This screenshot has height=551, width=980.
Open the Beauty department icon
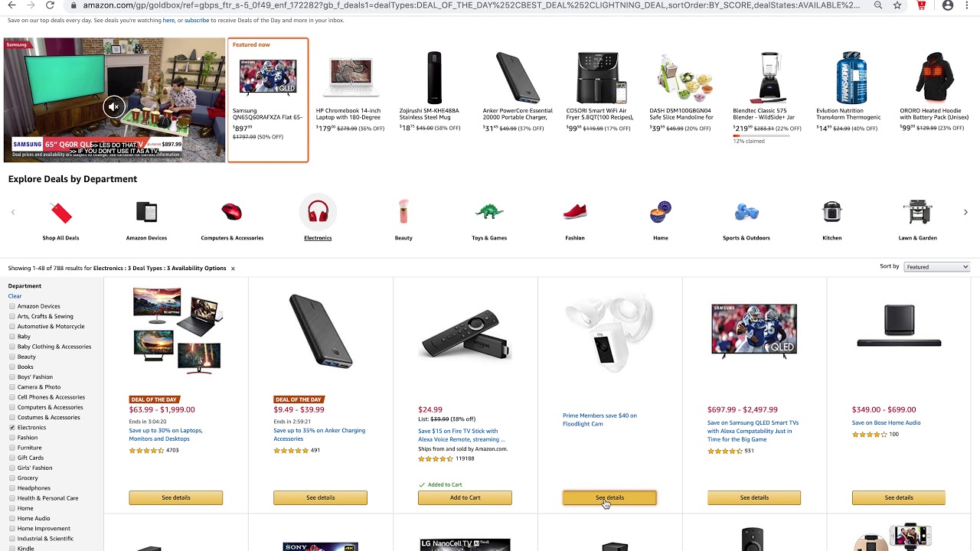tap(403, 212)
